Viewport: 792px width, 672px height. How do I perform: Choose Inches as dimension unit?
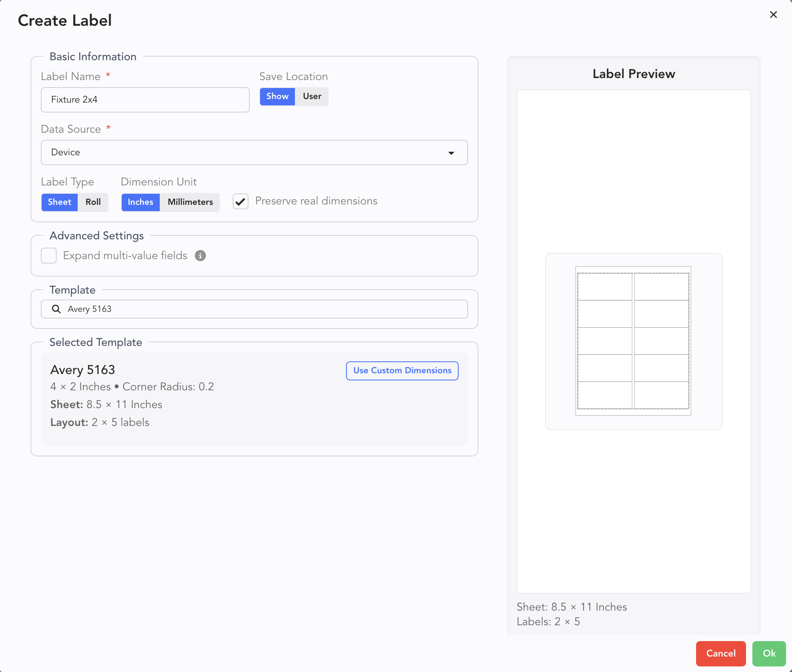140,202
